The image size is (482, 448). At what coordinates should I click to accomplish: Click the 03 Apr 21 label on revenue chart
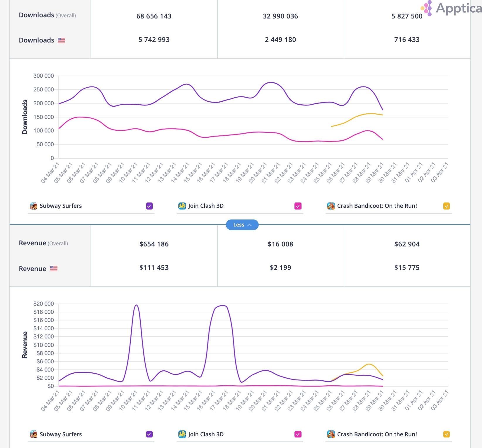[x=440, y=401]
